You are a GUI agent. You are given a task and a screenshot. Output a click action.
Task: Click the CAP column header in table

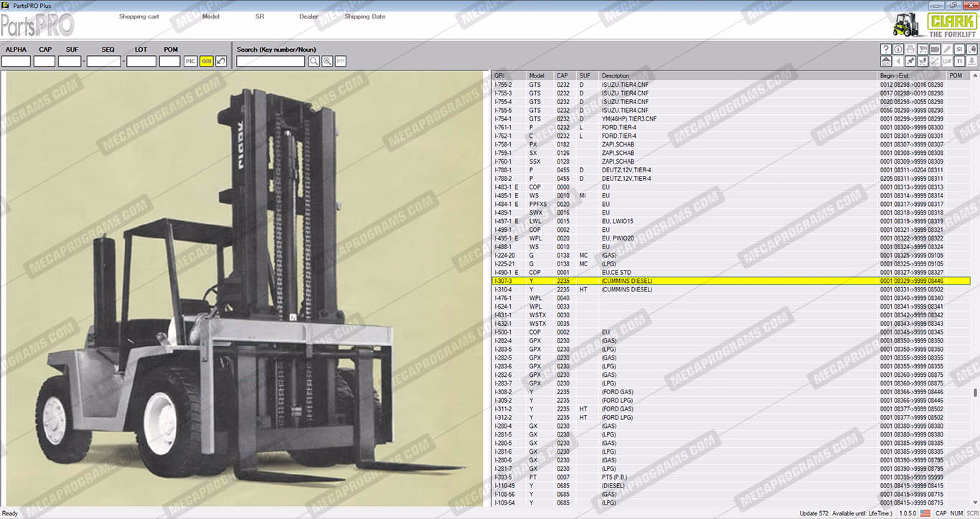pyautogui.click(x=565, y=75)
